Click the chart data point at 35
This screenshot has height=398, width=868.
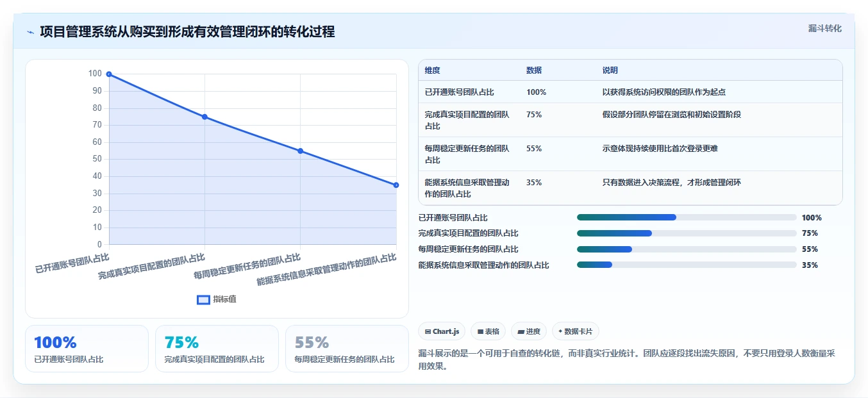pyautogui.click(x=396, y=185)
